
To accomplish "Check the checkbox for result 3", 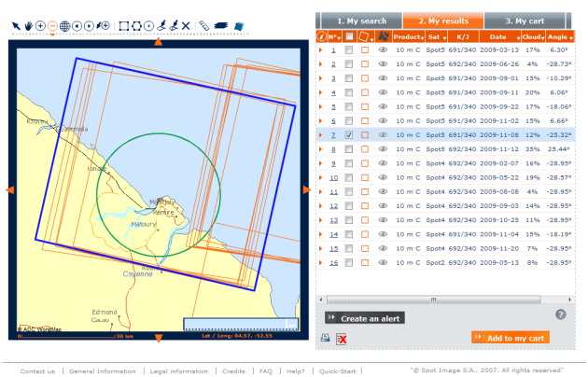I will click(349, 78).
